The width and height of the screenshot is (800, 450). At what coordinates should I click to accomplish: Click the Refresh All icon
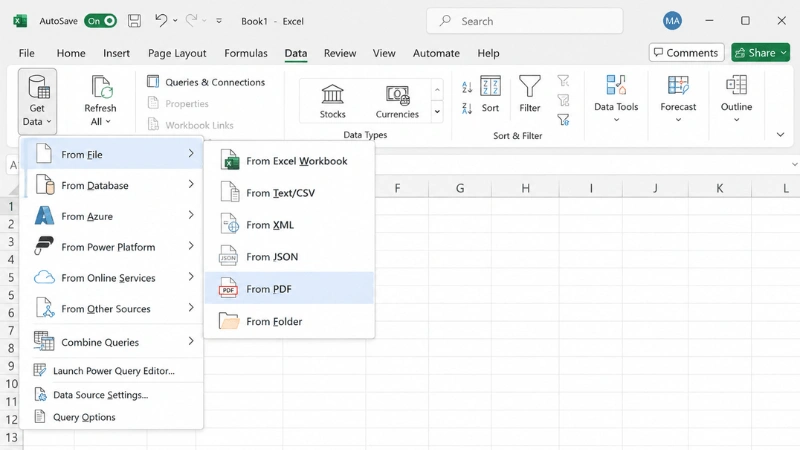pos(101,87)
